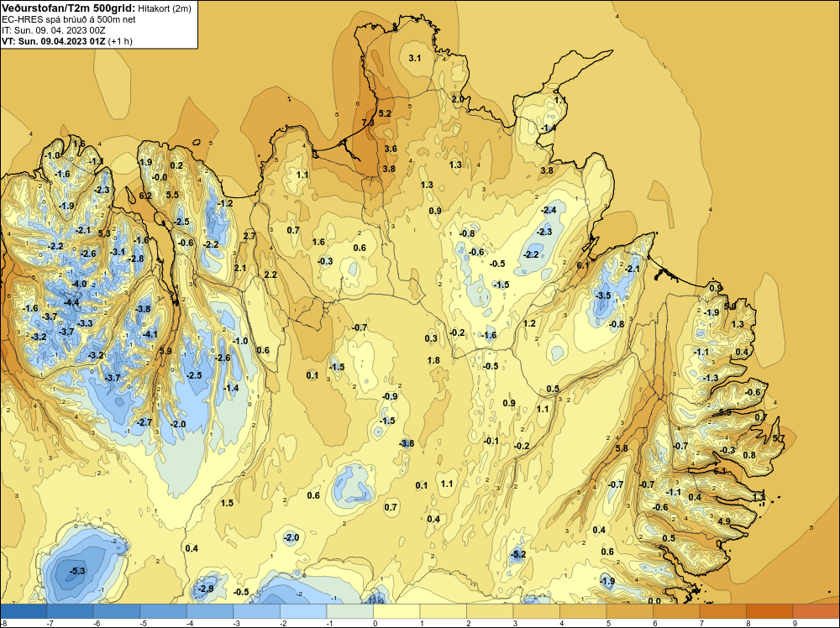840x628 pixels.
Task: Click the 'Hitakort (2m)' label
Action: click(164, 8)
